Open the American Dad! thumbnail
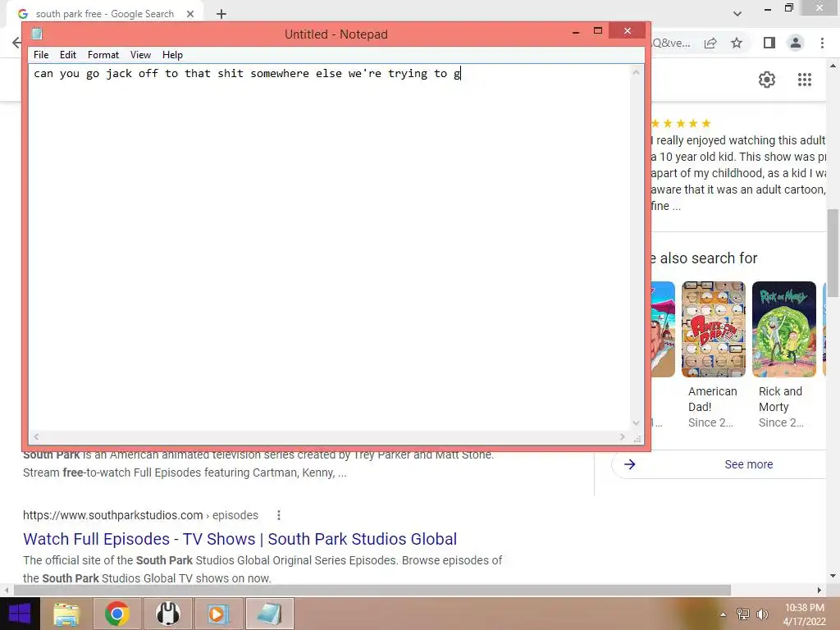840x630 pixels. 713,329
